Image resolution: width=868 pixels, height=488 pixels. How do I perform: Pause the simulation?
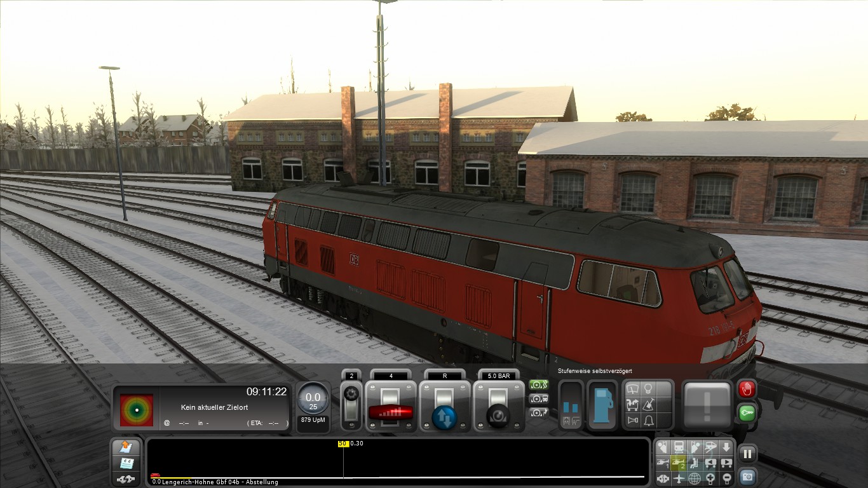(x=747, y=454)
